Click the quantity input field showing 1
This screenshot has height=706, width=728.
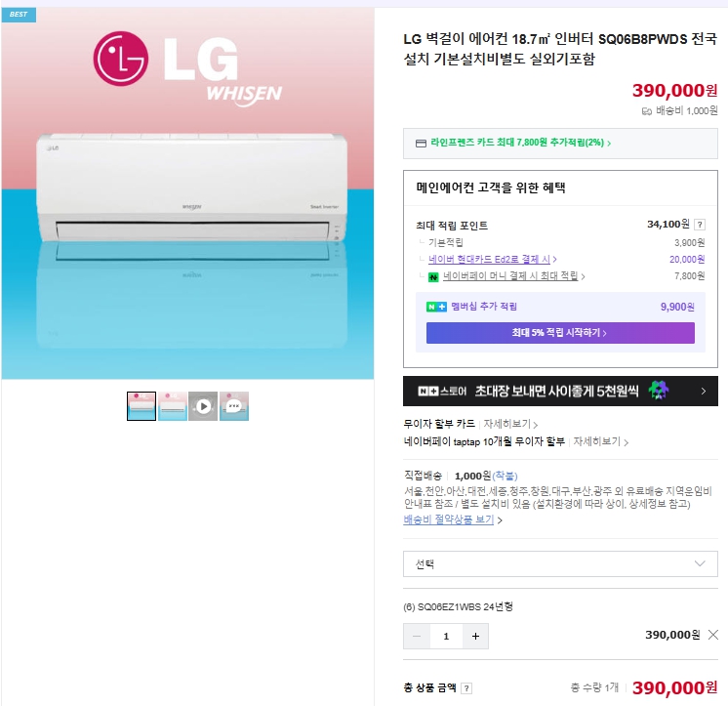446,637
